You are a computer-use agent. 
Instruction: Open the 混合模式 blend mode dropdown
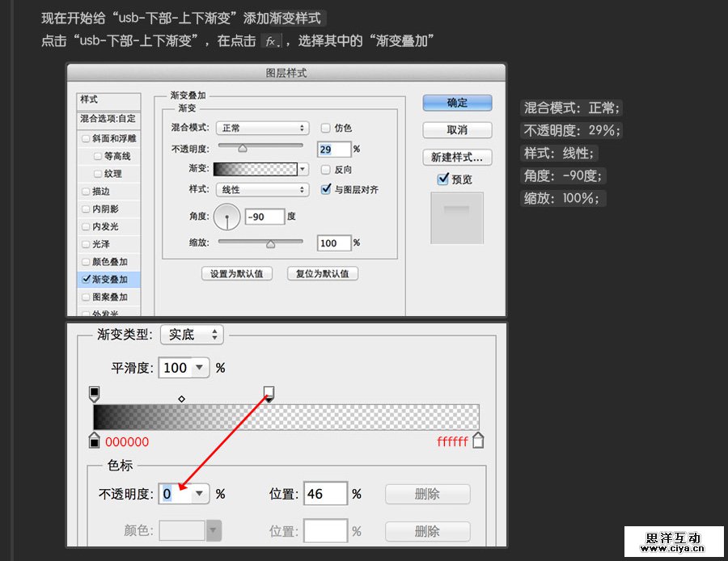262,128
